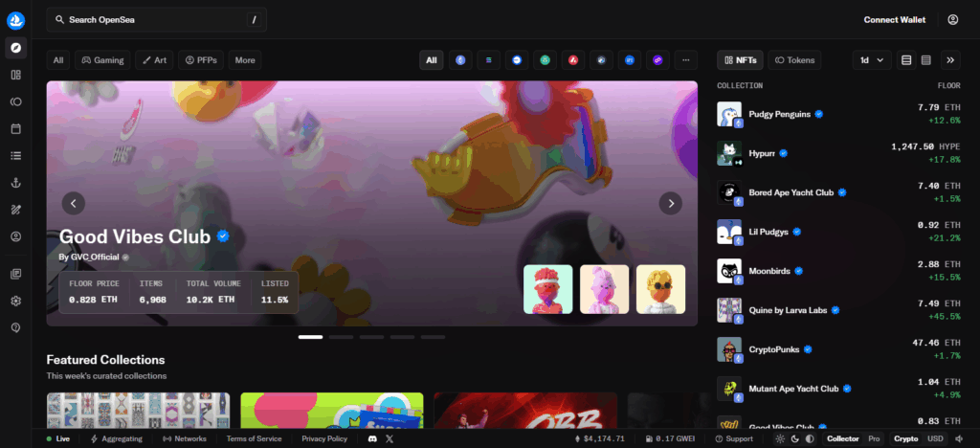Open the calendar icon in the left sidebar
This screenshot has height=448, width=980.
pyautogui.click(x=15, y=128)
